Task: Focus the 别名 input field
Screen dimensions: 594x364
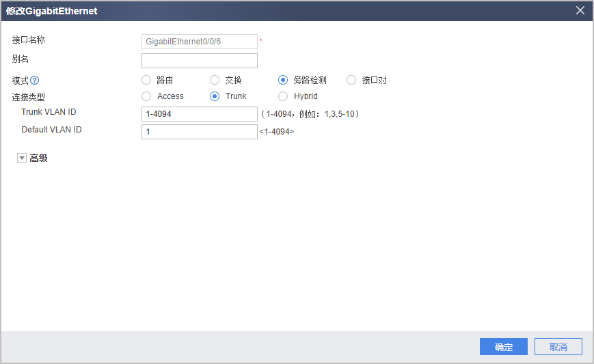Action: (200, 61)
